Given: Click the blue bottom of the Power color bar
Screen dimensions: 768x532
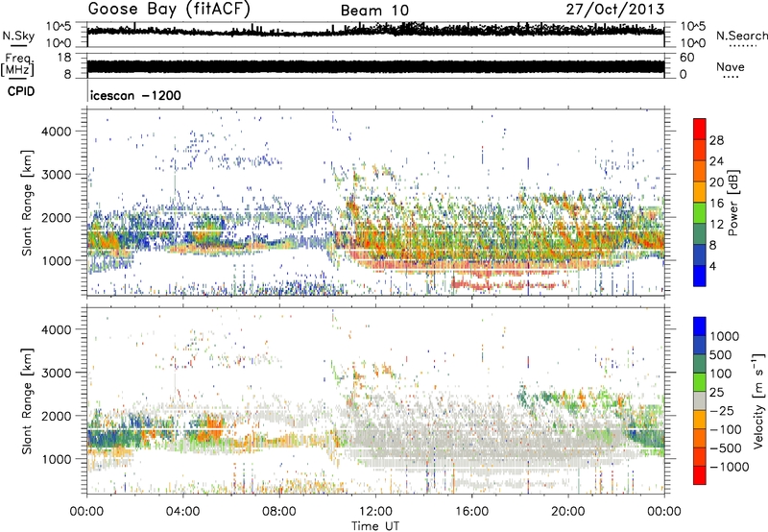Looking at the screenshot, I should point(700,276).
